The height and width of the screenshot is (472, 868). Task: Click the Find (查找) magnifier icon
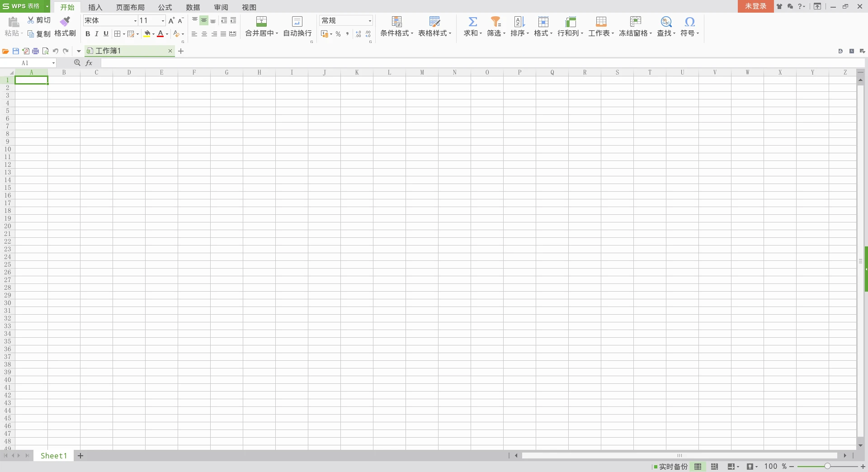[666, 22]
